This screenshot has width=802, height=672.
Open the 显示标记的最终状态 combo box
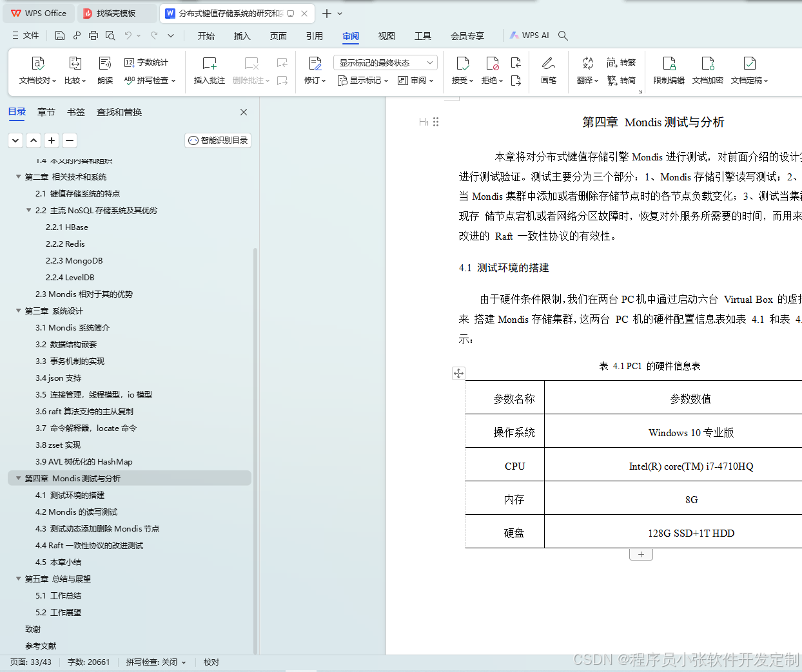pos(386,62)
